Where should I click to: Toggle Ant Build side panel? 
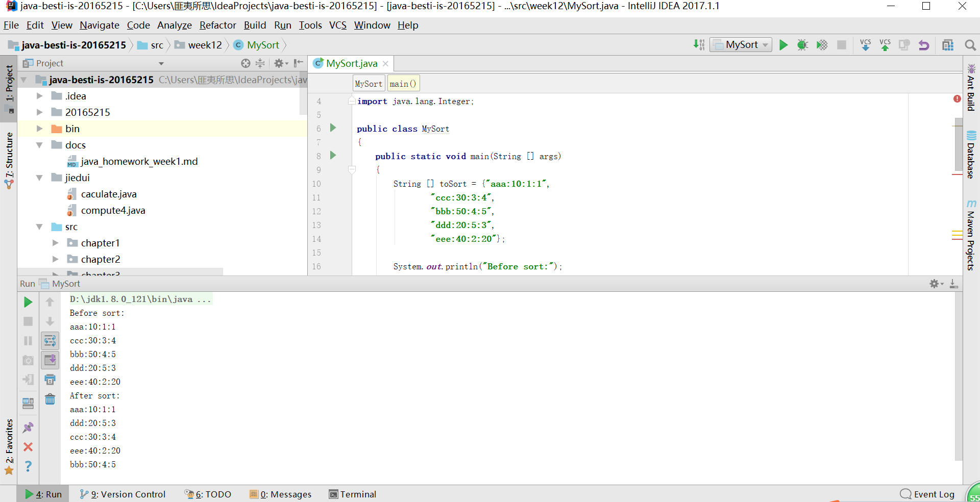[x=971, y=88]
